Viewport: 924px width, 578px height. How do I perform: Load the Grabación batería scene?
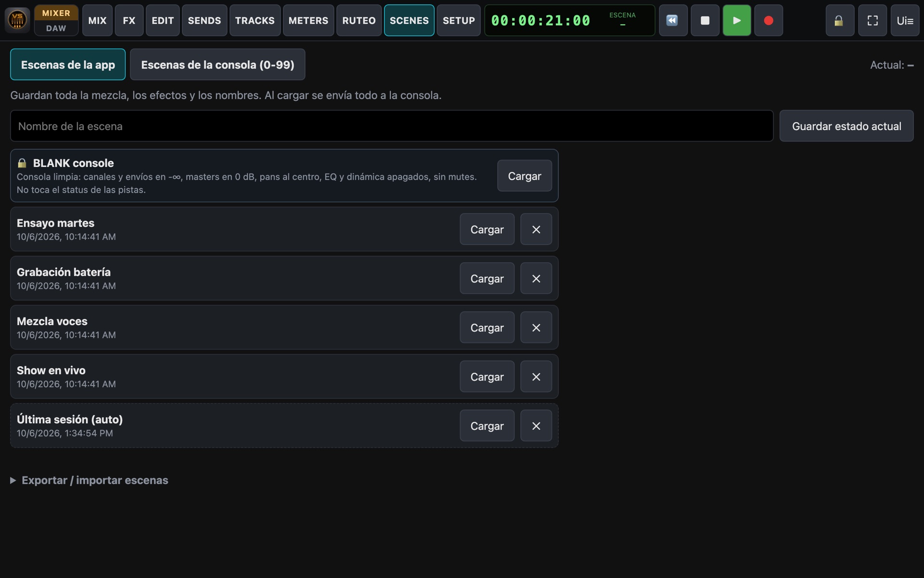tap(487, 278)
